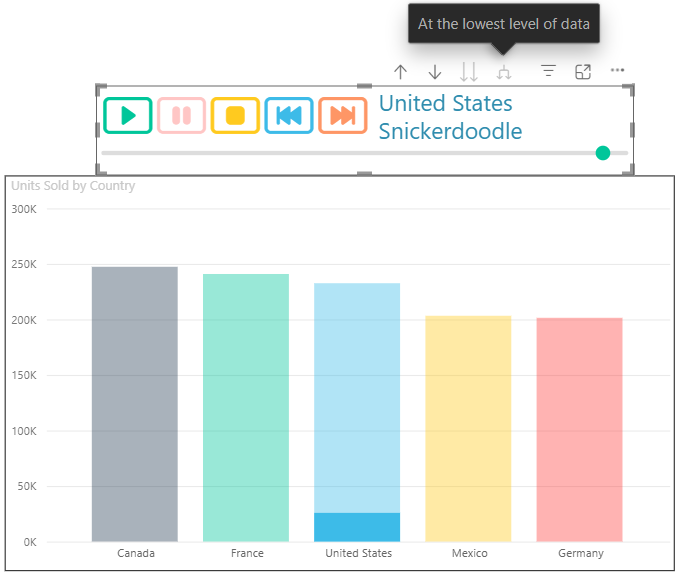The width and height of the screenshot is (678, 573).
Task: Click the Units Sold by Country title
Action: click(x=73, y=185)
